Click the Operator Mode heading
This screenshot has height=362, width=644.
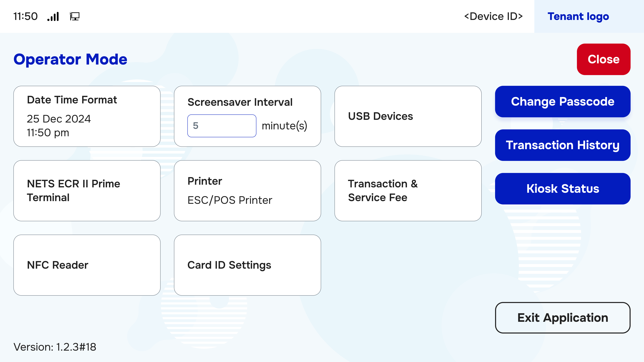70,59
